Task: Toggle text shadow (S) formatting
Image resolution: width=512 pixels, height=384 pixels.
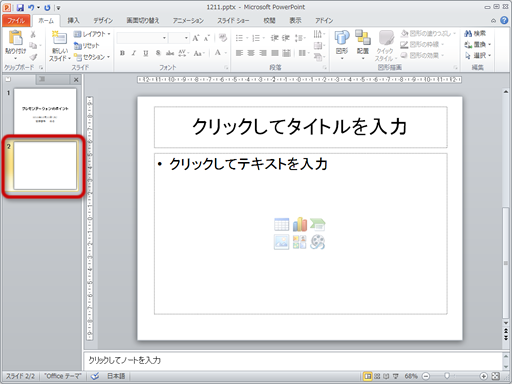Action: pos(158,53)
